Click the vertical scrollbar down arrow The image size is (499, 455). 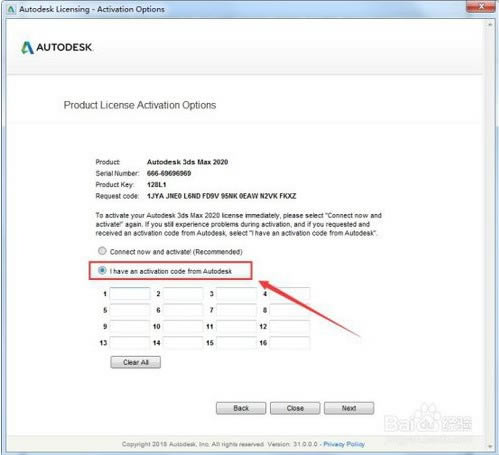(490, 446)
